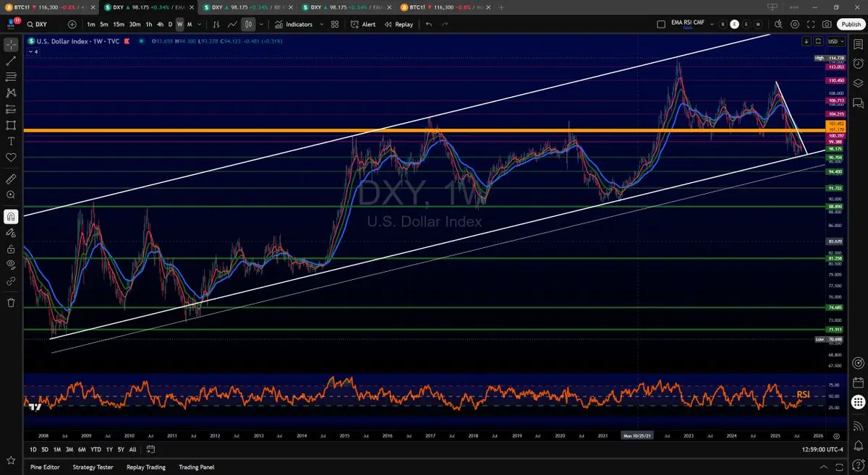Select the candlestick chart style
The width and height of the screenshot is (868, 475).
(248, 24)
